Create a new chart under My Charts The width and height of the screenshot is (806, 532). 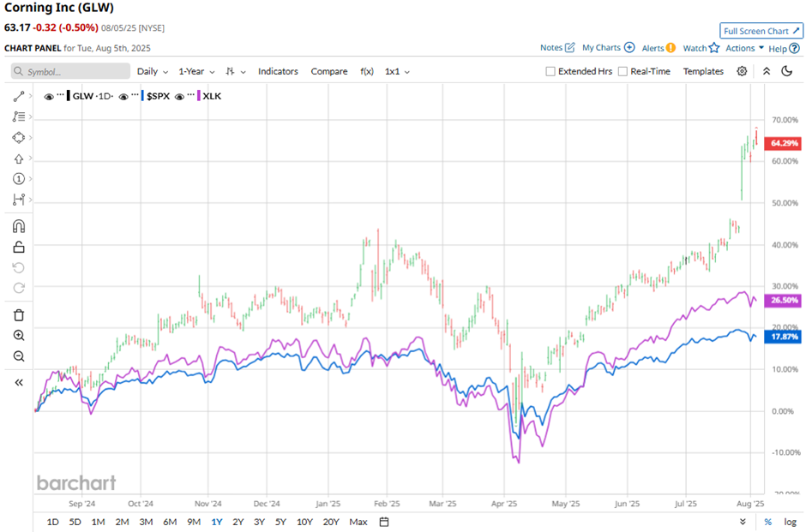(609, 47)
